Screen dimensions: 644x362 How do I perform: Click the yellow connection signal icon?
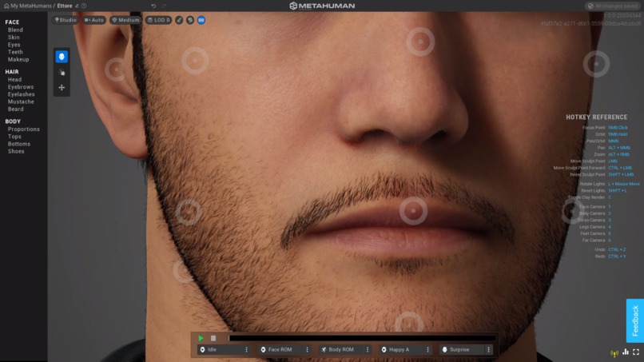pos(614,353)
